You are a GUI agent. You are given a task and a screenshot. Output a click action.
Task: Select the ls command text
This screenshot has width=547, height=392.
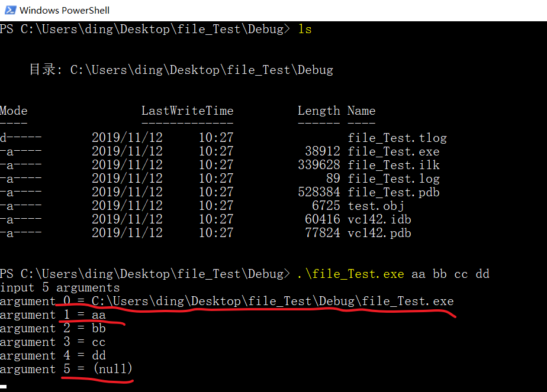click(304, 28)
